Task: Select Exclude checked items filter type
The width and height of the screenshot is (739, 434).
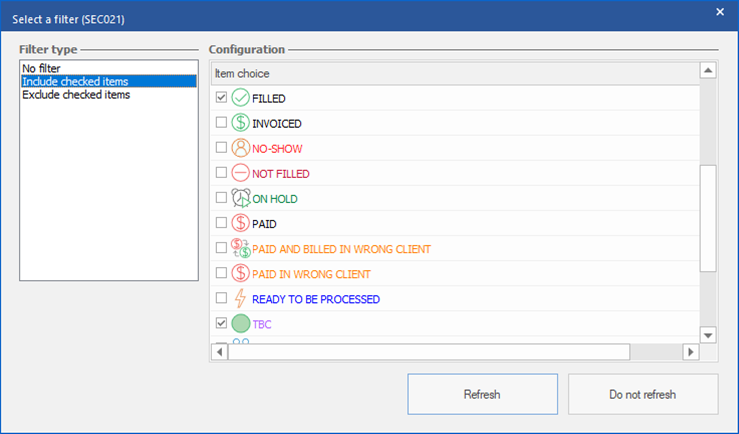Action: pyautogui.click(x=76, y=95)
